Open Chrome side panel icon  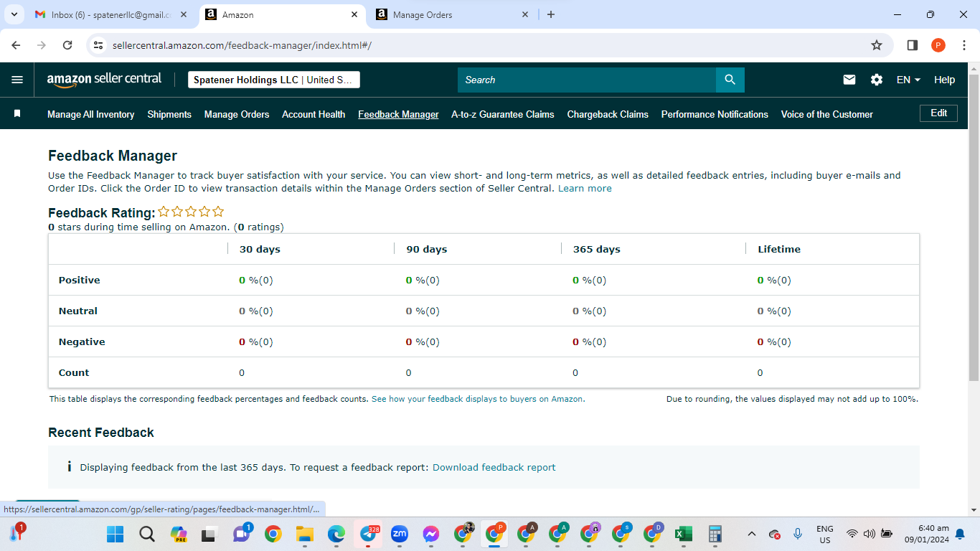click(x=913, y=45)
